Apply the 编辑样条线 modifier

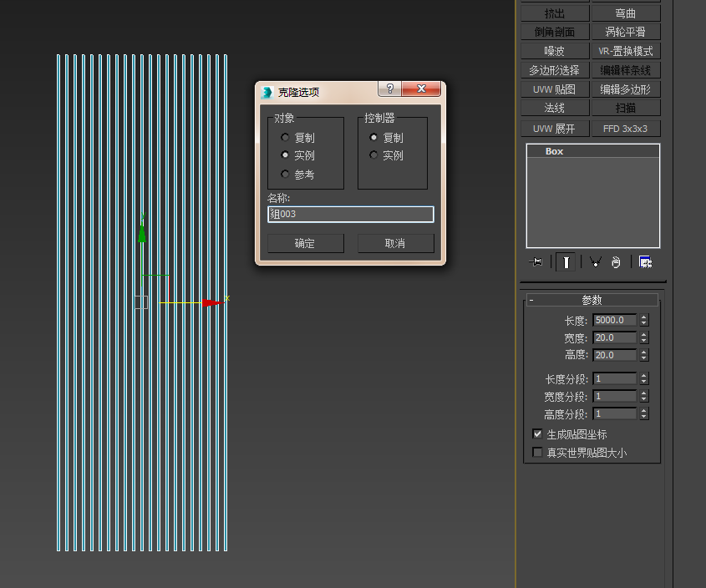click(x=626, y=70)
